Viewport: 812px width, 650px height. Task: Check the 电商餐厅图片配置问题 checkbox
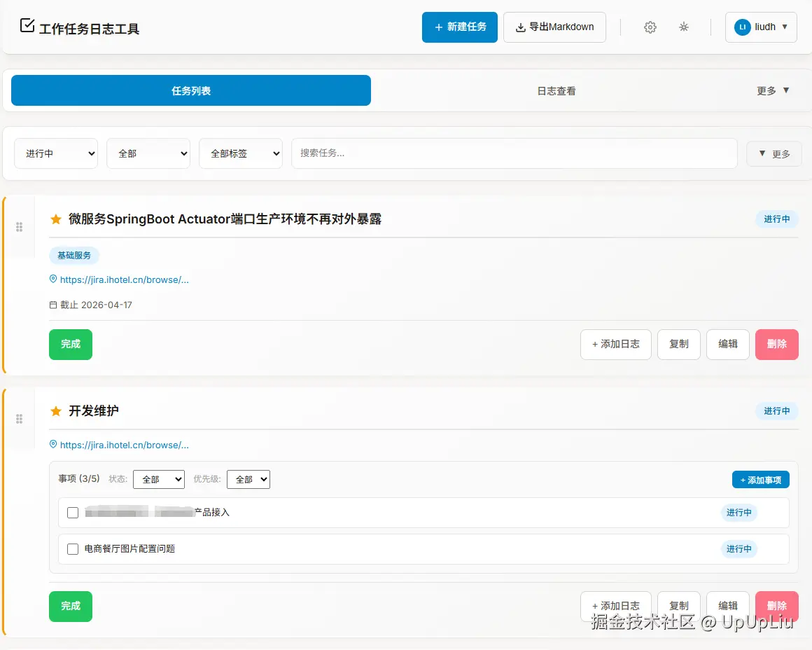point(73,549)
